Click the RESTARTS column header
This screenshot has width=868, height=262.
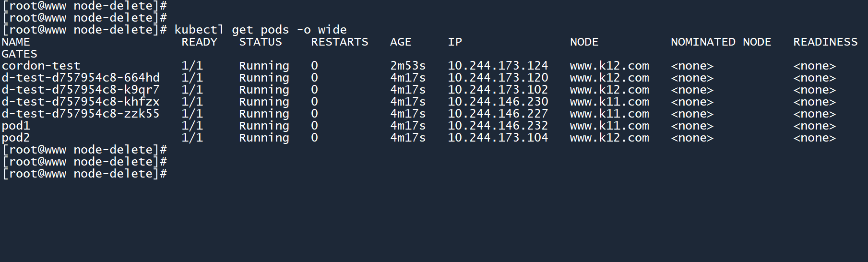point(340,42)
